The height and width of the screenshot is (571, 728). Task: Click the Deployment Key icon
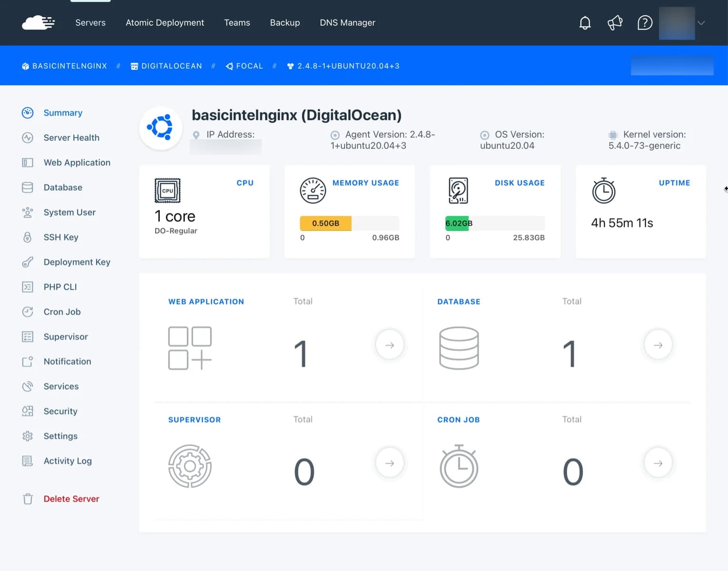click(28, 262)
